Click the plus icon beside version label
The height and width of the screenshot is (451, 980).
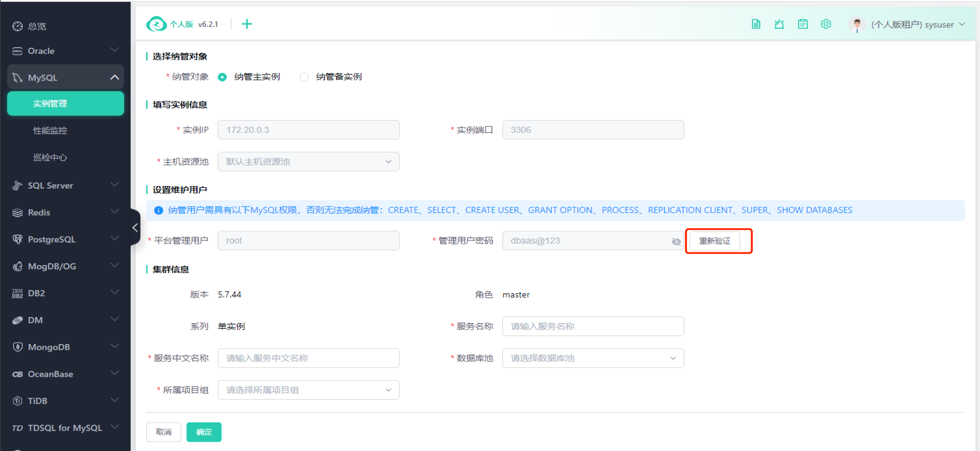247,24
